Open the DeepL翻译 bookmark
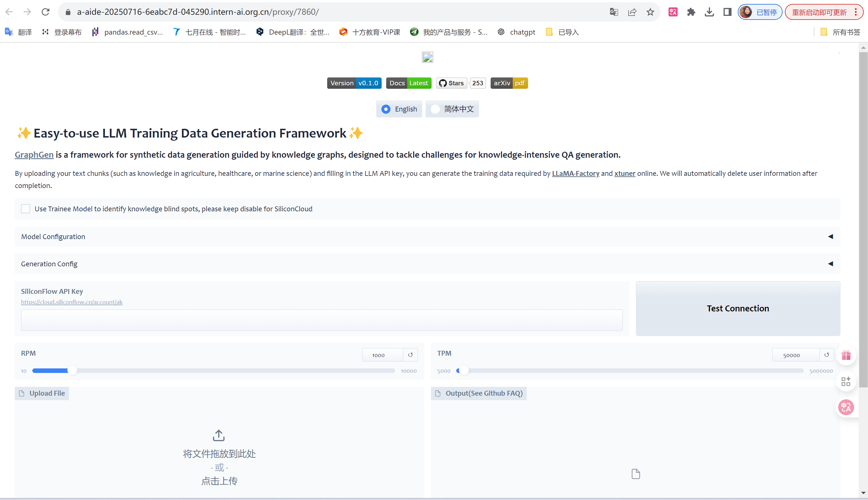 293,32
